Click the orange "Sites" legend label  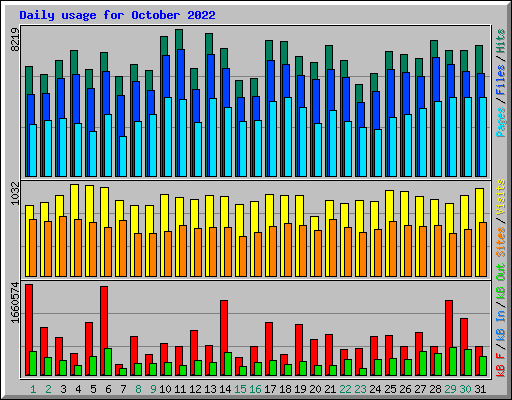coord(500,242)
